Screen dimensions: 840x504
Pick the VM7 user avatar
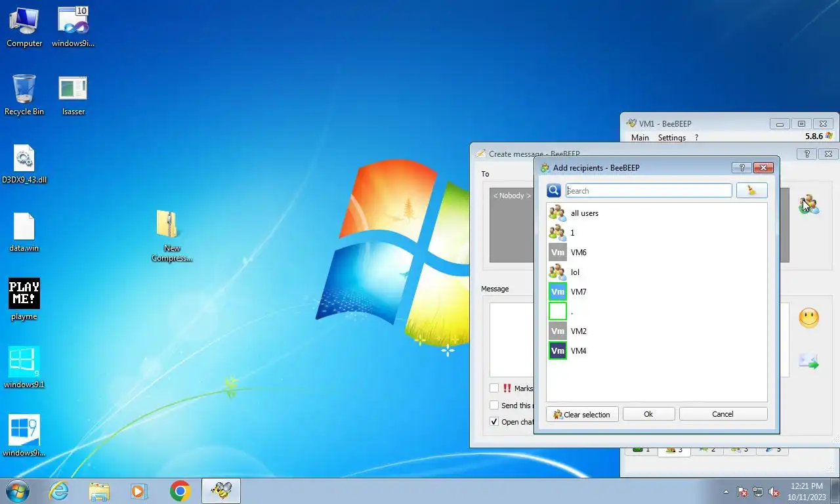coord(557,292)
